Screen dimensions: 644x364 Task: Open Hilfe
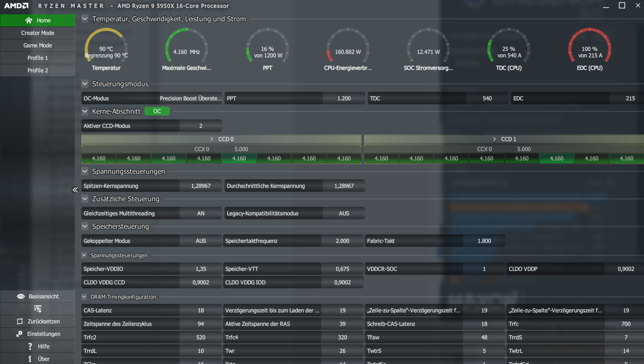38,346
